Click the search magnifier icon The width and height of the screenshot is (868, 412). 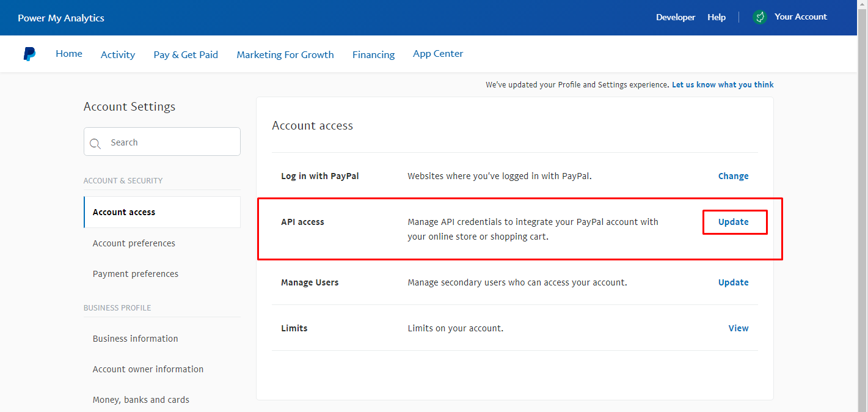coord(95,144)
